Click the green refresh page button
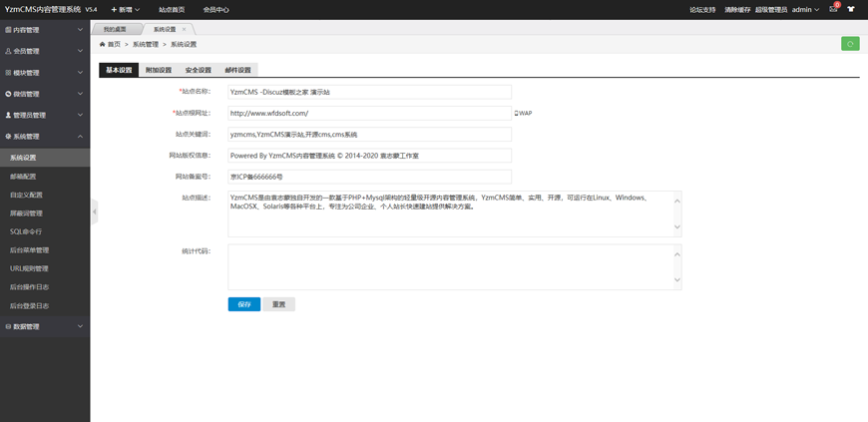Image resolution: width=868 pixels, height=422 pixels. pos(850,44)
